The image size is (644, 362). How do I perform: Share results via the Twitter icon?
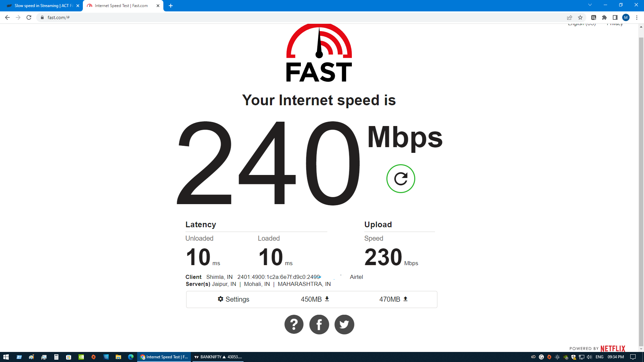coord(344,324)
